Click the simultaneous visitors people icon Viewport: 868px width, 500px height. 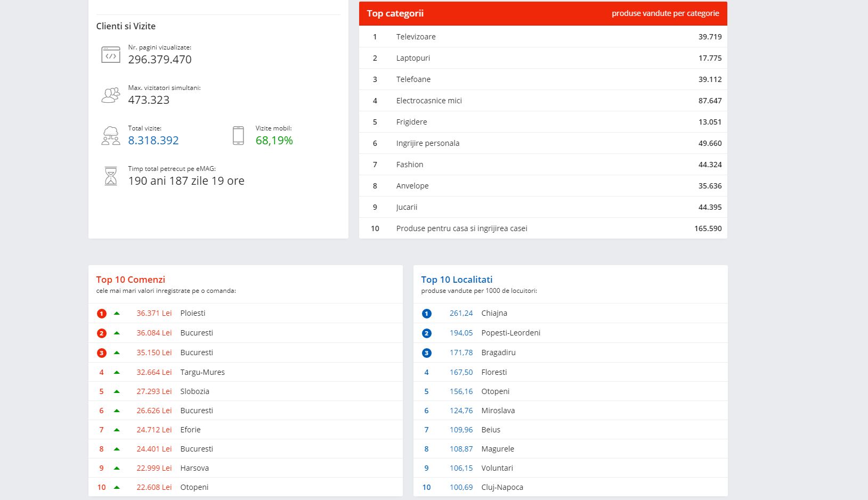111,95
